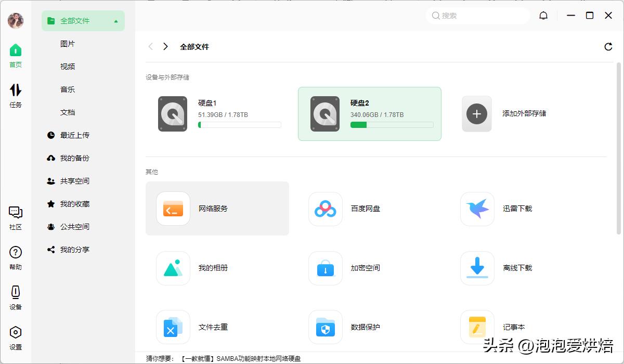The image size is (624, 364).
Task: Switch to the 任务 tasks panel
Action: click(16, 94)
